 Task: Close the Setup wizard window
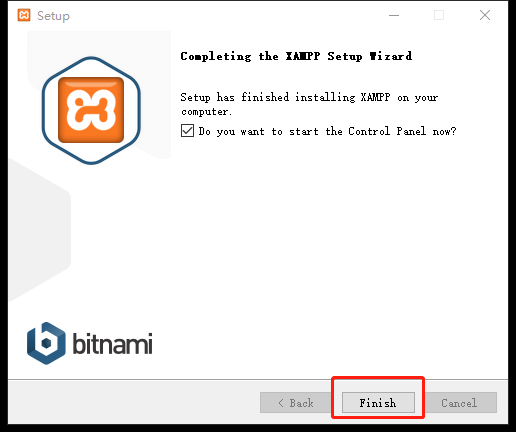point(485,15)
